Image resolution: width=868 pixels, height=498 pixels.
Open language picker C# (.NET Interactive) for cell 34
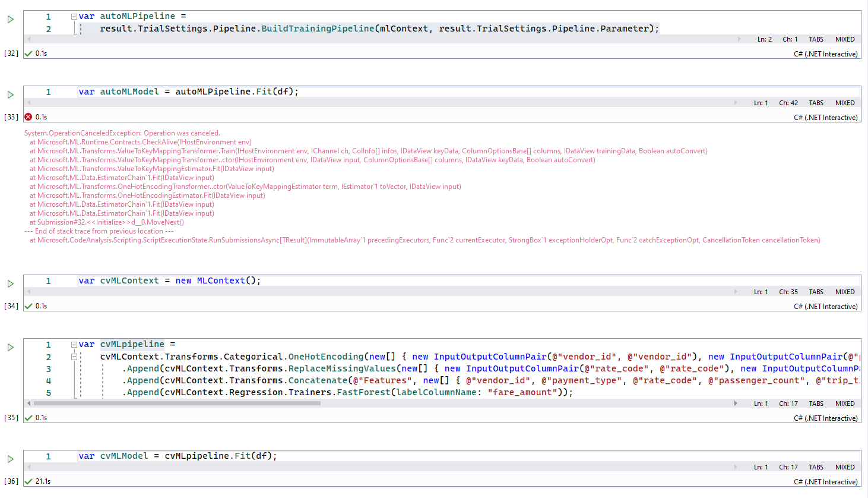pyautogui.click(x=825, y=307)
